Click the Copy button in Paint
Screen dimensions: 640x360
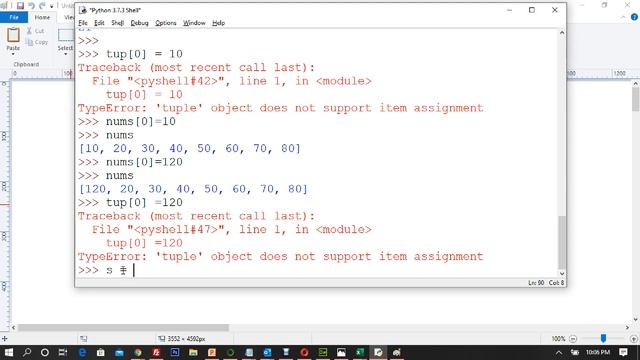pos(37,42)
